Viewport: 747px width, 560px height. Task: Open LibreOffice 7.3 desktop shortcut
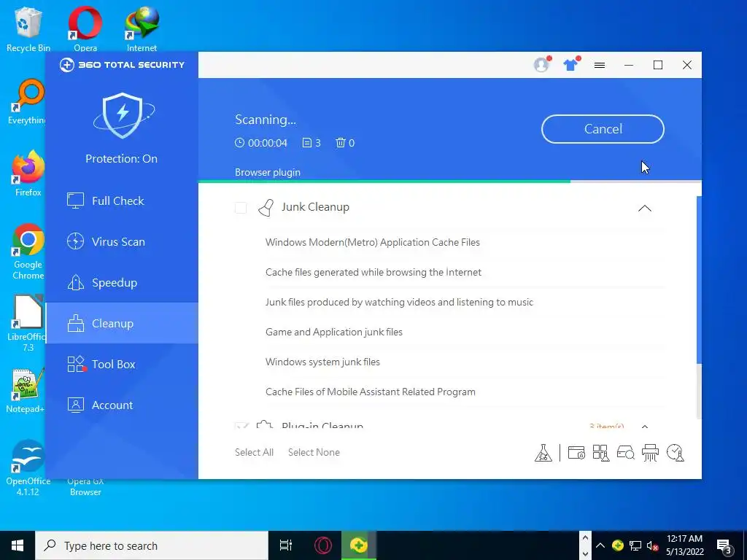tap(26, 324)
